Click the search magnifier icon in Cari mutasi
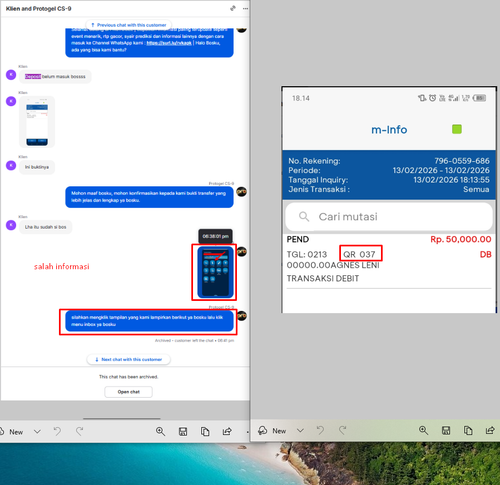500x485 pixels. pyautogui.click(x=304, y=217)
